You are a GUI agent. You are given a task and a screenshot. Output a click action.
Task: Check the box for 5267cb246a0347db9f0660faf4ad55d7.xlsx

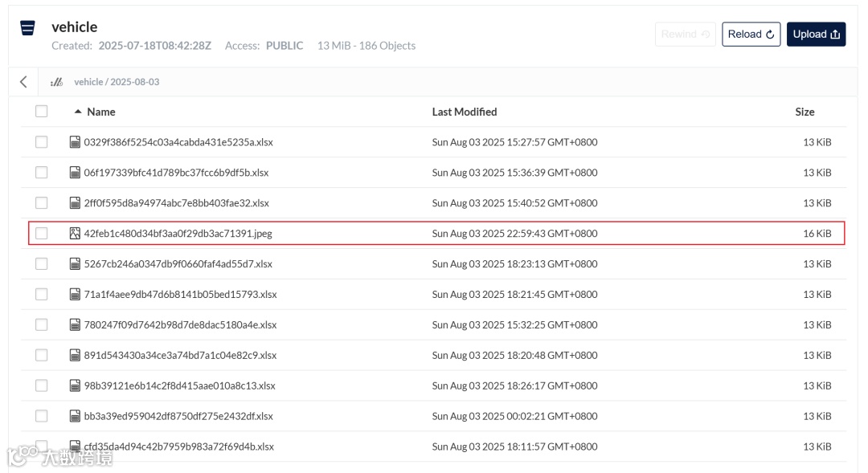click(x=42, y=264)
